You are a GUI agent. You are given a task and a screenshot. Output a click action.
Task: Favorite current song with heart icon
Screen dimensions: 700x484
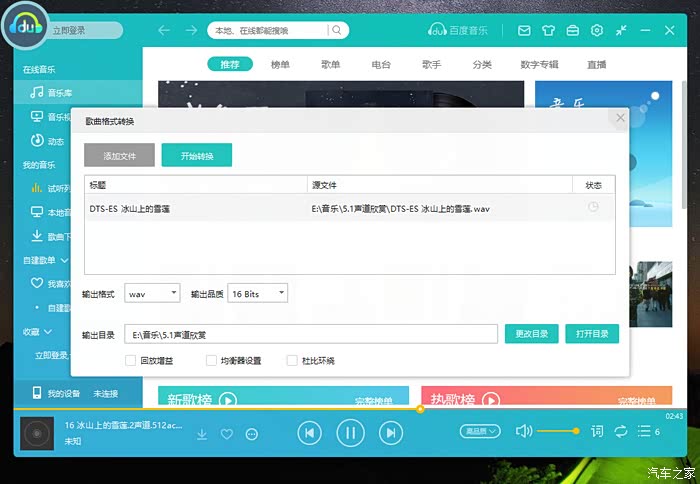(x=227, y=434)
